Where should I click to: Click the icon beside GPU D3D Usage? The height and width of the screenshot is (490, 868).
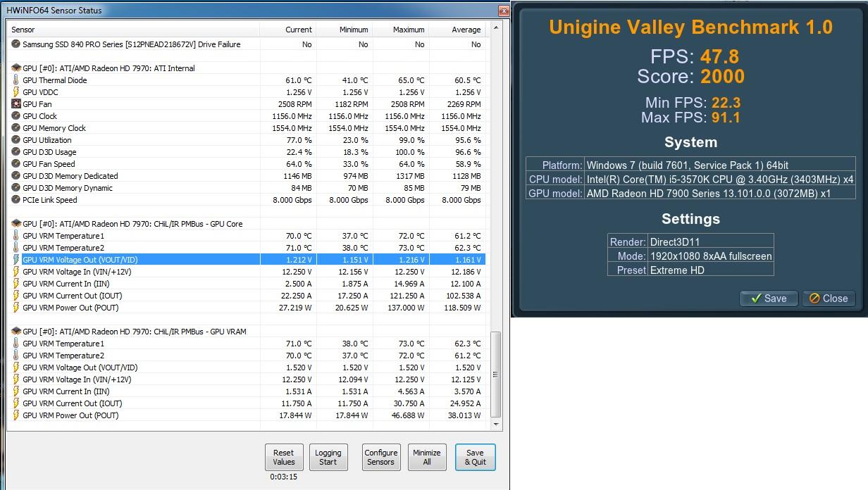pos(16,152)
